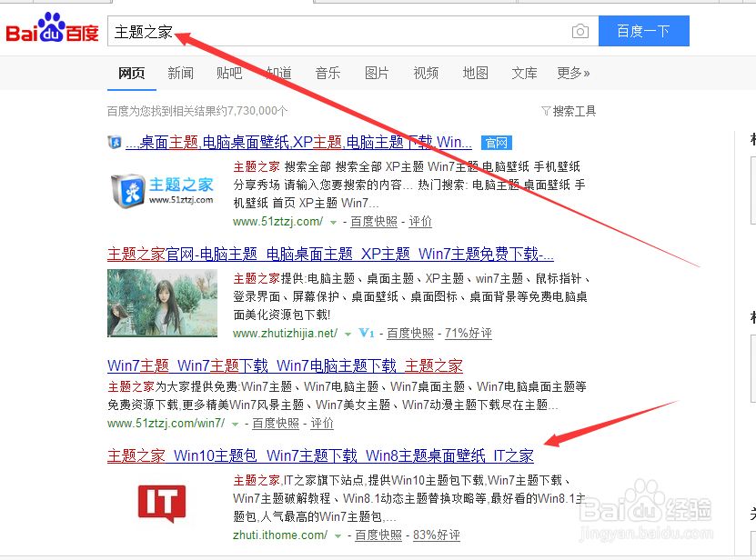The image size is (756, 560).
Task: Go to the 地图 tab
Action: pyautogui.click(x=476, y=74)
